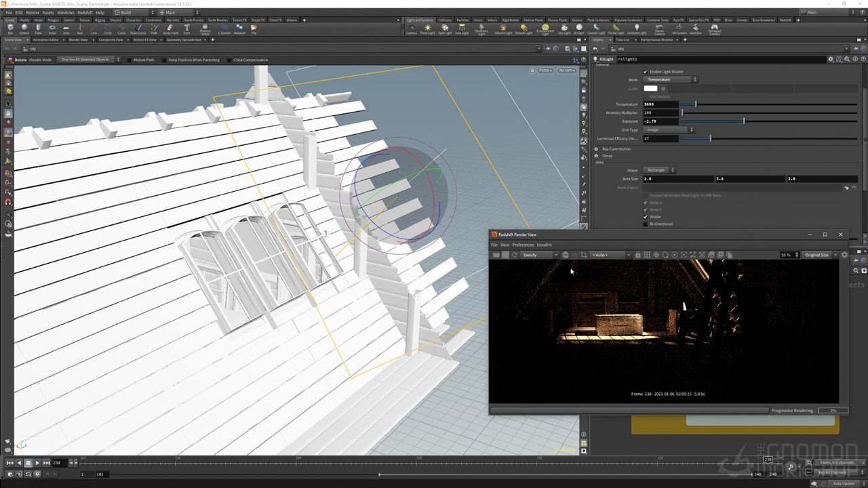Open the beauty AOV dropdown

click(x=540, y=255)
